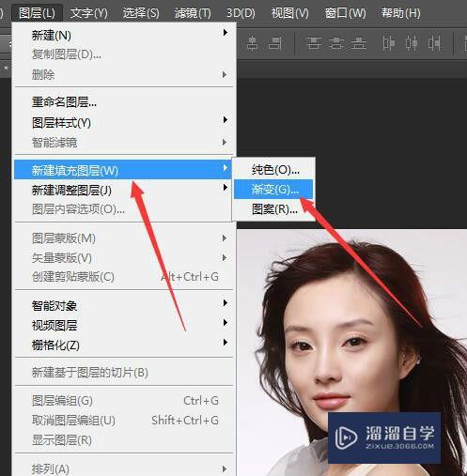
Task: Choose 渐变(G)... from the fill layer submenu
Action: pos(273,189)
